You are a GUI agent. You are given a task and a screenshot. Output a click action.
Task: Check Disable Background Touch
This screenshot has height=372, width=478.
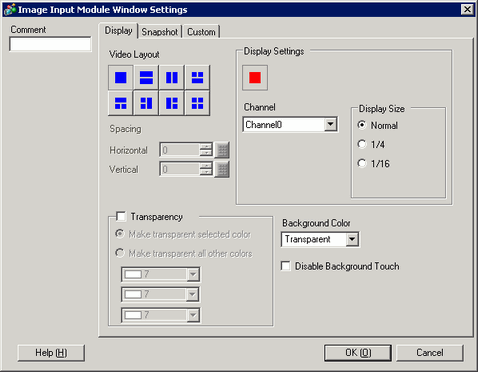[x=285, y=266]
